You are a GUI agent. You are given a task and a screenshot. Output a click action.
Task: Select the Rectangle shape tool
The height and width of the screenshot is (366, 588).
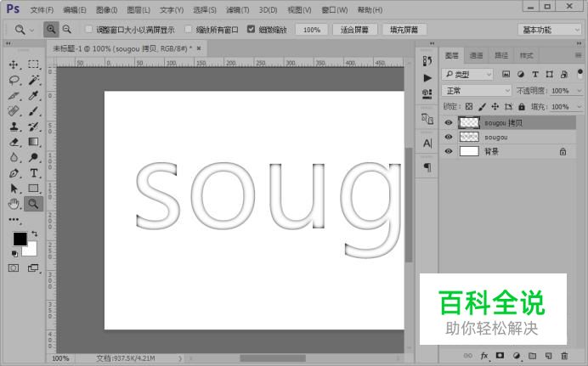(x=33, y=189)
